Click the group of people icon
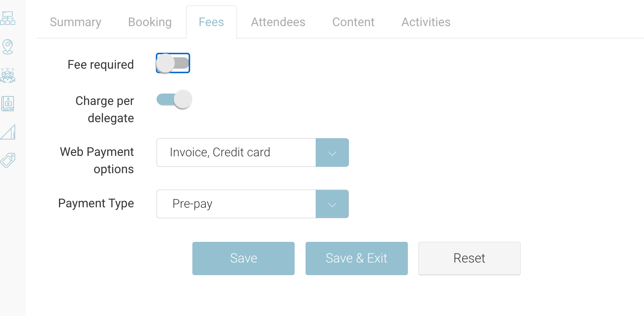644x316 pixels. (8, 75)
